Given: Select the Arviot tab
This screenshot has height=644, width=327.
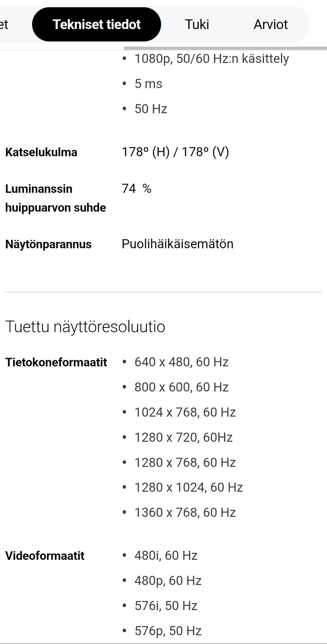Looking at the screenshot, I should [x=270, y=24].
